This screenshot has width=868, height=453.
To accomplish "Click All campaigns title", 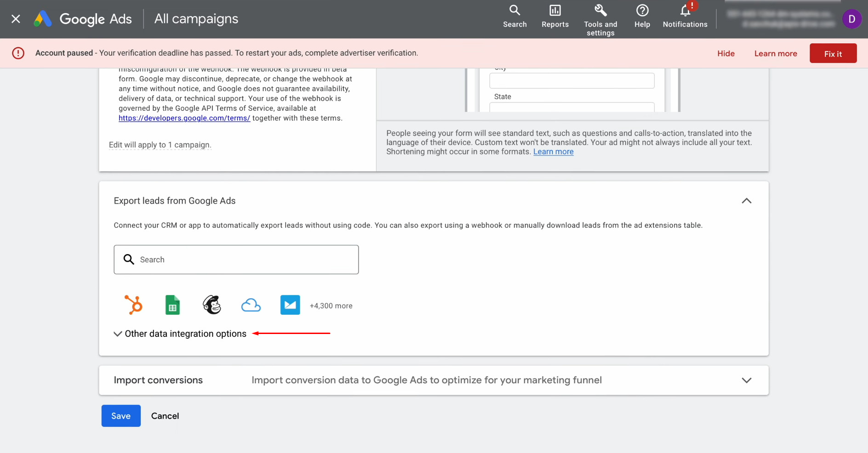I will point(196,19).
